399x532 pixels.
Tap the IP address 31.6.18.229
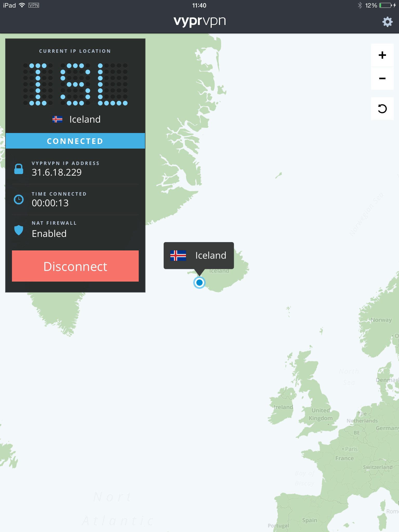click(x=57, y=172)
